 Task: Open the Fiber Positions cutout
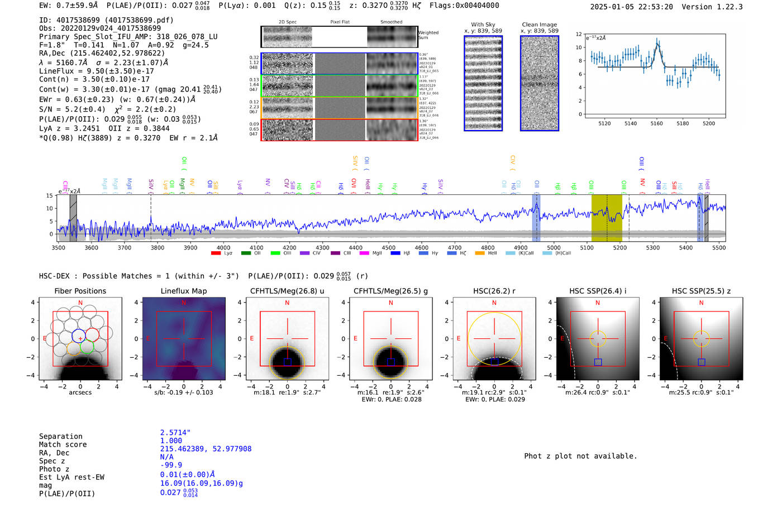tap(80, 339)
